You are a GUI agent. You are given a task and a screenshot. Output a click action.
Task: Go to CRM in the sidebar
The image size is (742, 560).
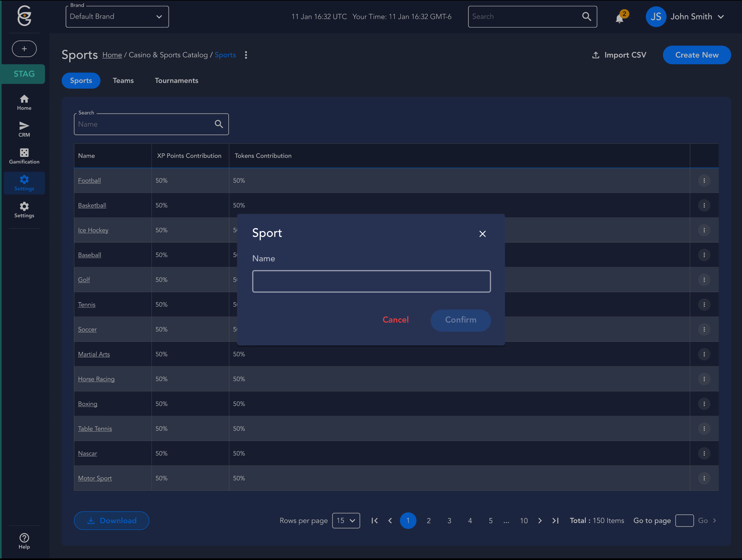click(x=24, y=129)
